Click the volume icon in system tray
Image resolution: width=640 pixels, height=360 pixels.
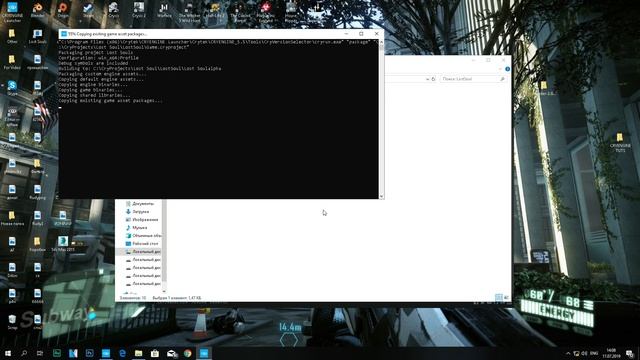[x=584, y=353]
